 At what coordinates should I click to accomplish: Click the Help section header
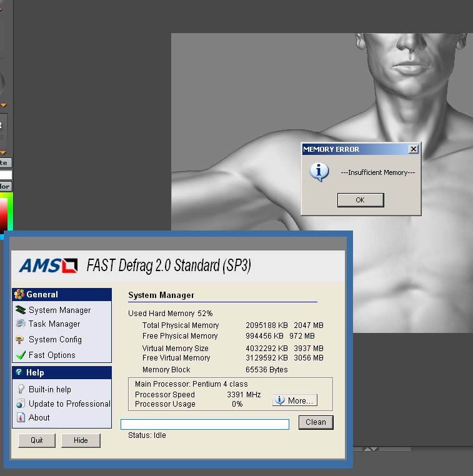[x=62, y=372]
